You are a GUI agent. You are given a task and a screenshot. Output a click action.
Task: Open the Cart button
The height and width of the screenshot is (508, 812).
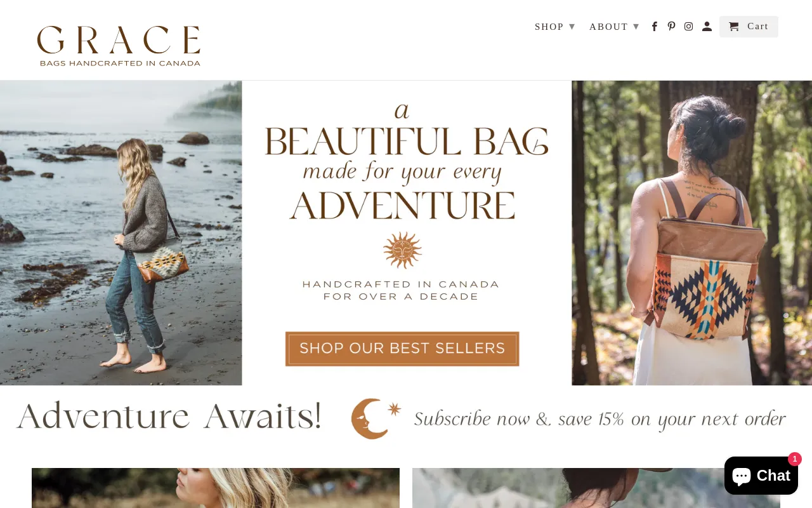point(749,27)
